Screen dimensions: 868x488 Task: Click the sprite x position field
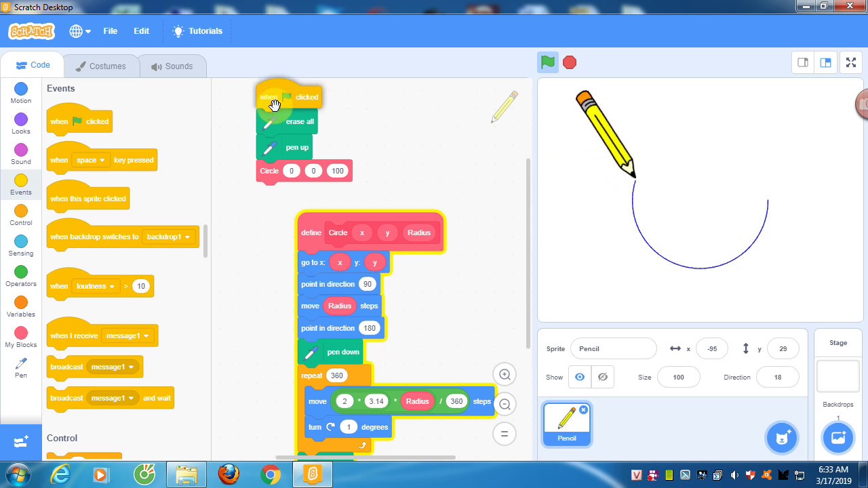tap(712, 348)
